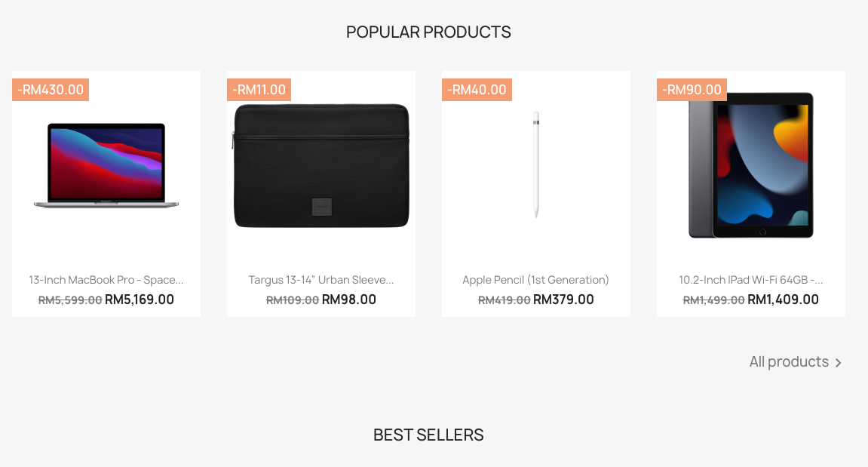The height and width of the screenshot is (467, 868).
Task: Click the crossed-out RM5,599.00 regular price
Action: click(x=70, y=300)
